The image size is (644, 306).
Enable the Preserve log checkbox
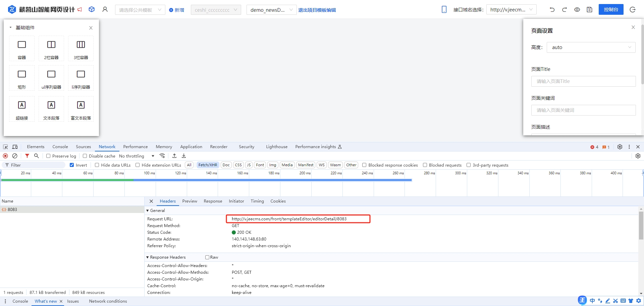click(x=48, y=156)
